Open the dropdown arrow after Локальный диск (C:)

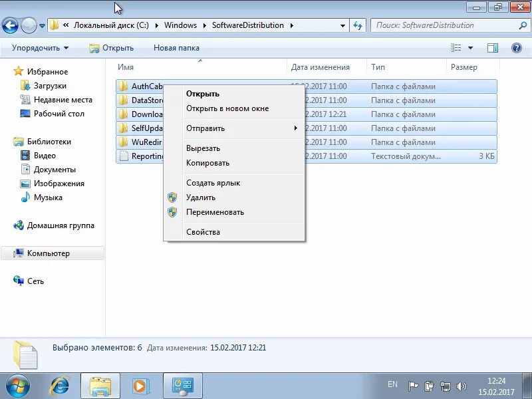click(x=156, y=25)
